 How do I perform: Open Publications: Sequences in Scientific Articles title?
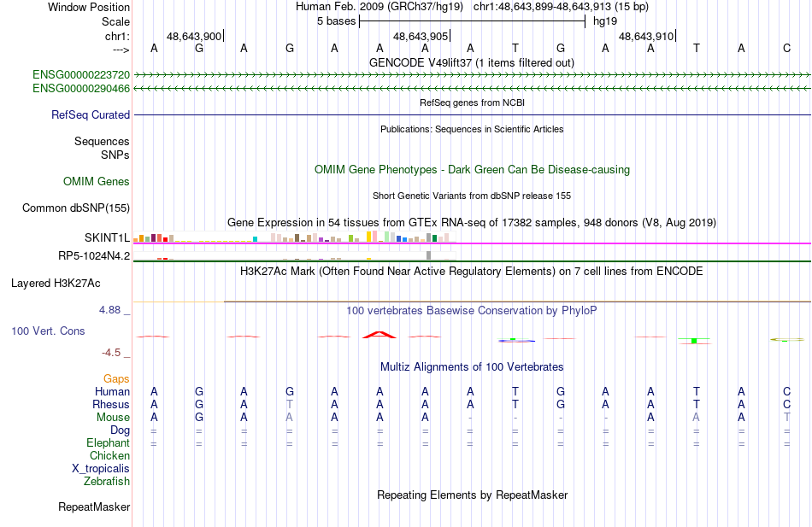click(x=472, y=129)
